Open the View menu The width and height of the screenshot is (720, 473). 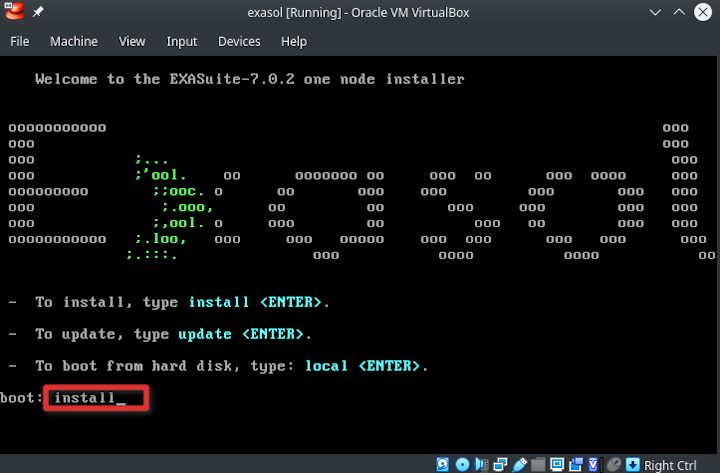point(132,41)
